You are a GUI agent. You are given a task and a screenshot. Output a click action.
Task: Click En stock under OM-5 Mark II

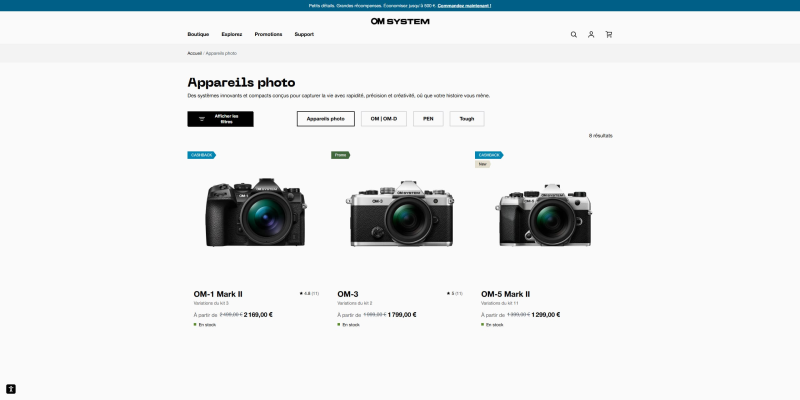(x=492, y=325)
